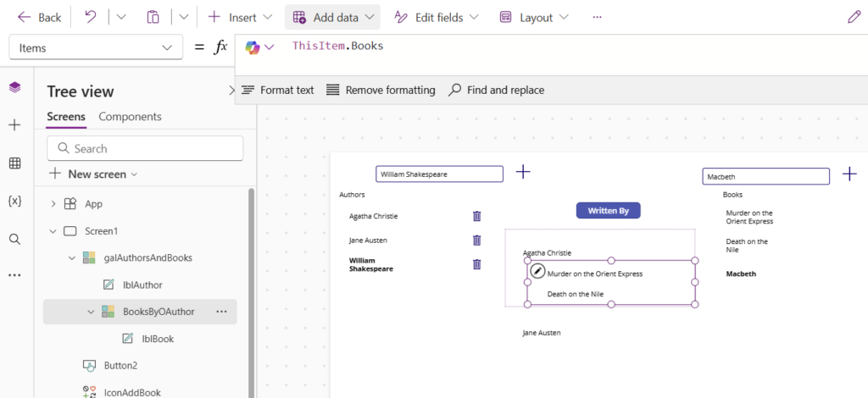This screenshot has height=398, width=868.
Task: Click the gallery template edit pencil icon
Action: [537, 270]
